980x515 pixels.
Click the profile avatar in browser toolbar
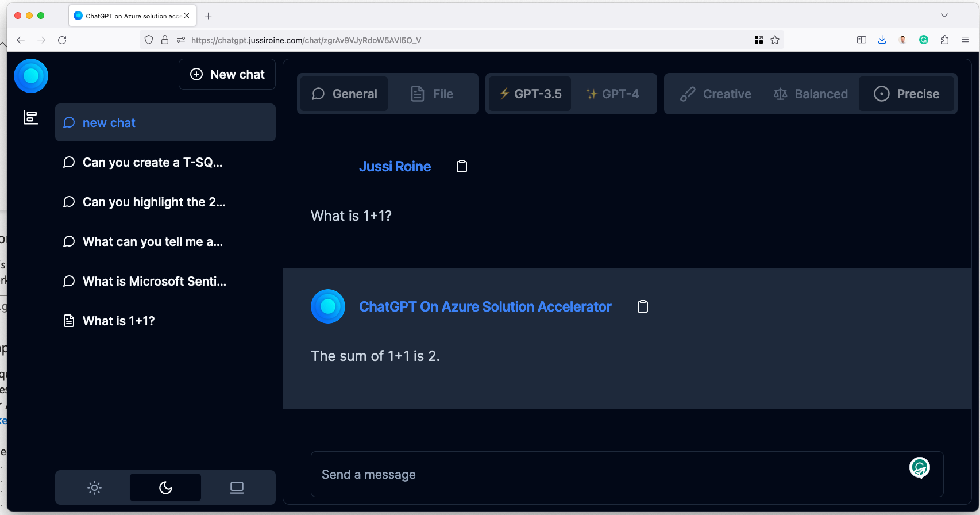903,40
